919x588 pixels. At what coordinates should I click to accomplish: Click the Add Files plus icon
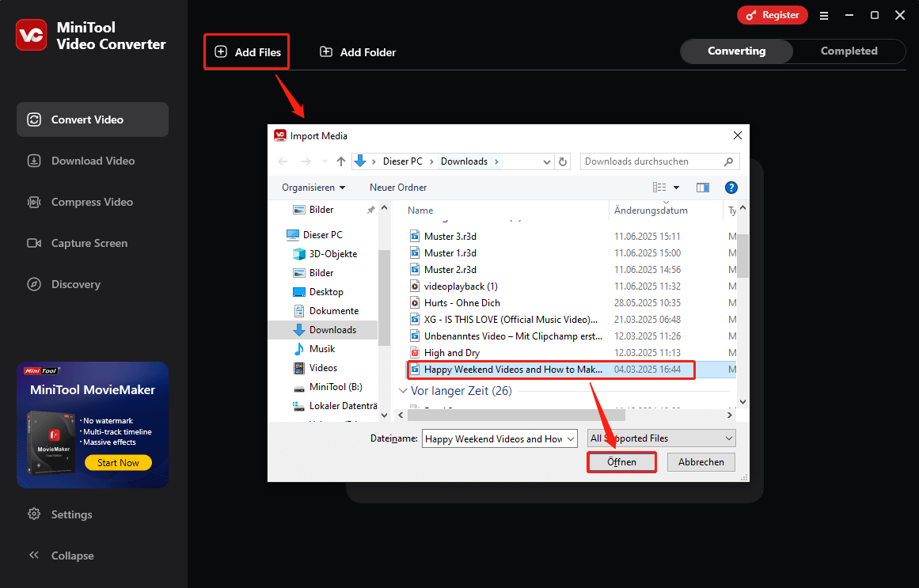tap(221, 51)
